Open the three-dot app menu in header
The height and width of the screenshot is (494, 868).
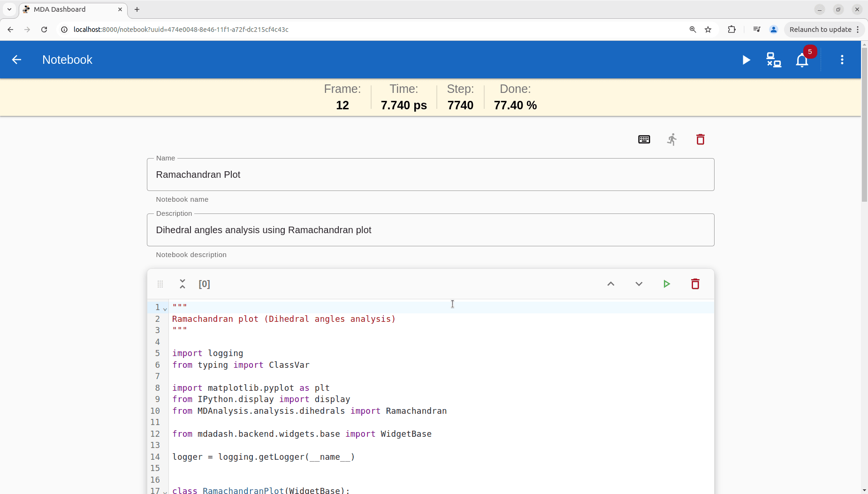(x=842, y=60)
